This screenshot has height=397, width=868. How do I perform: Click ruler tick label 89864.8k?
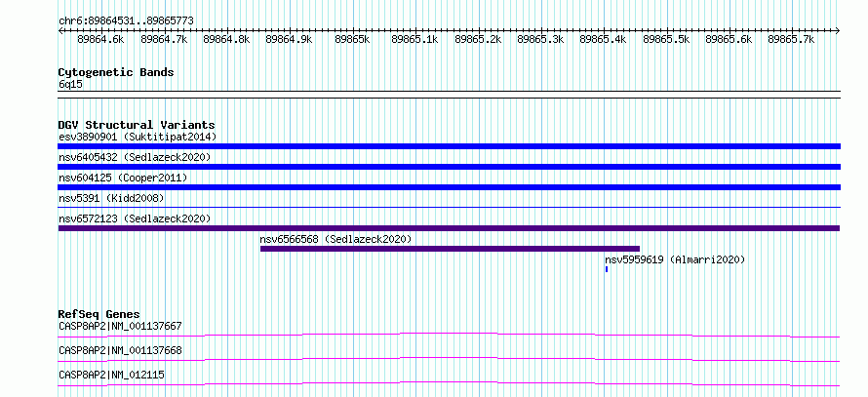click(x=226, y=40)
